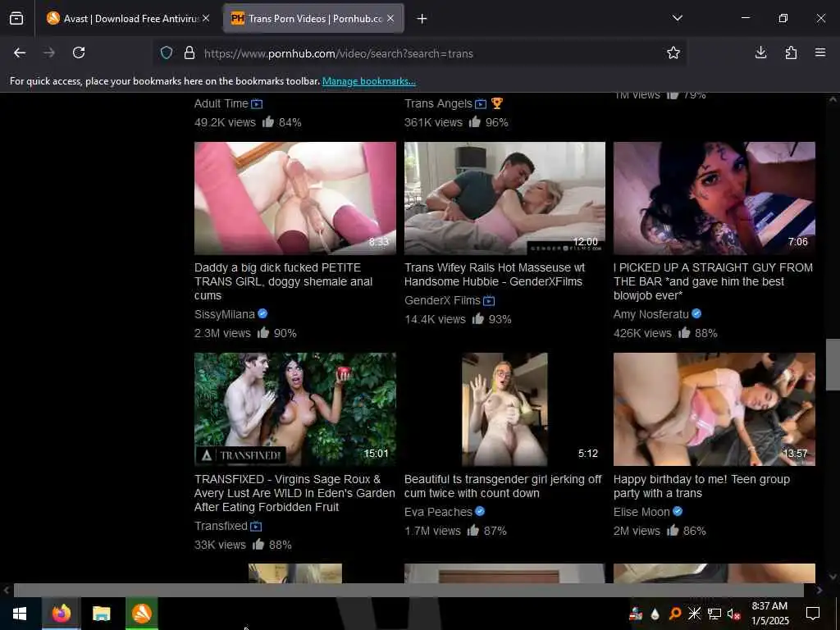Open the Trans Angels channel link
The height and width of the screenshot is (630, 840).
click(438, 103)
